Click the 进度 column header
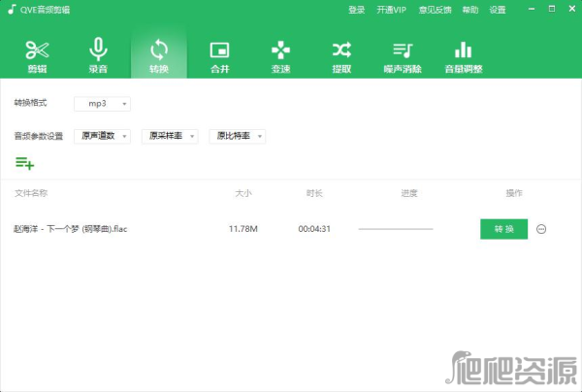This screenshot has width=582, height=392. [409, 193]
